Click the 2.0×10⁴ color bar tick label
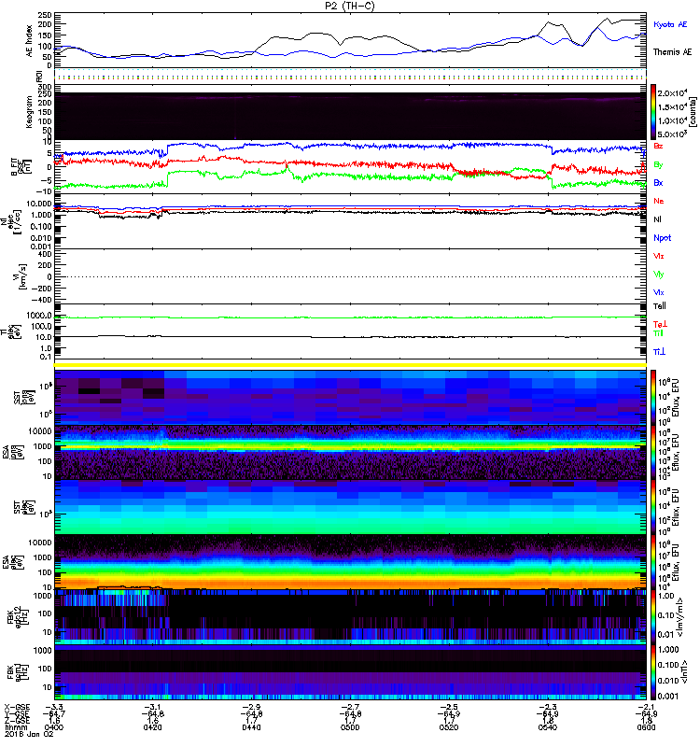 tap(672, 93)
